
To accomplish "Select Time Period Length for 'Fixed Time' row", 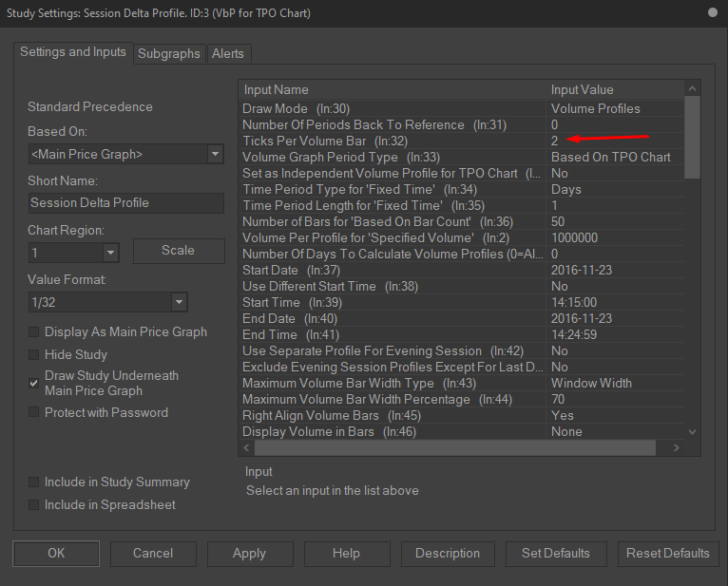I will click(x=462, y=205).
